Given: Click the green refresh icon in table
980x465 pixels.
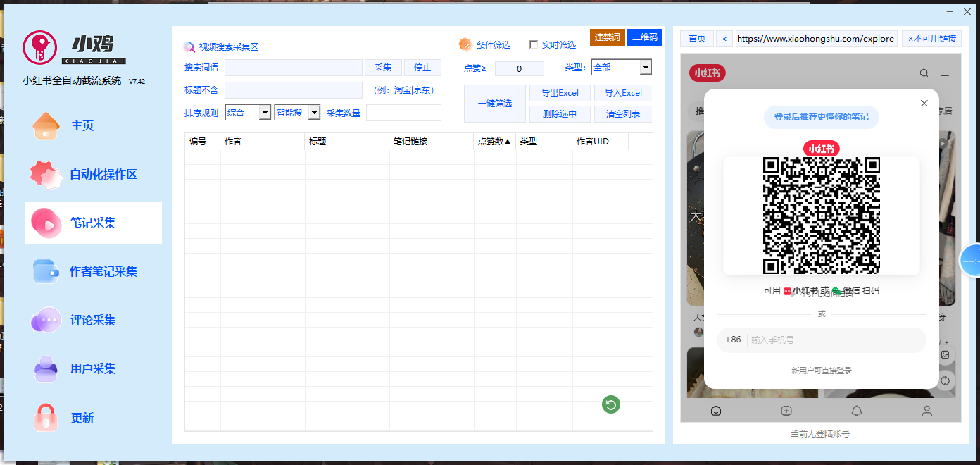Looking at the screenshot, I should [x=610, y=404].
